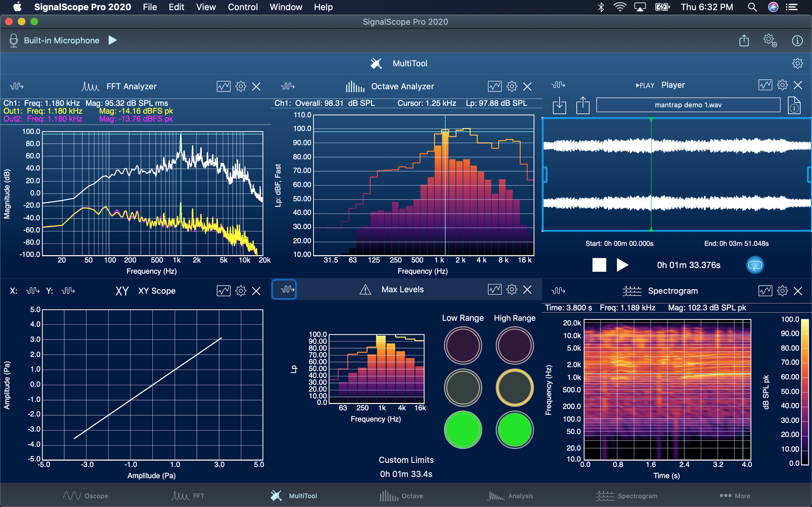Viewport: 812px width, 507px height.
Task: Toggle the High Range yellow indicator
Action: point(514,388)
